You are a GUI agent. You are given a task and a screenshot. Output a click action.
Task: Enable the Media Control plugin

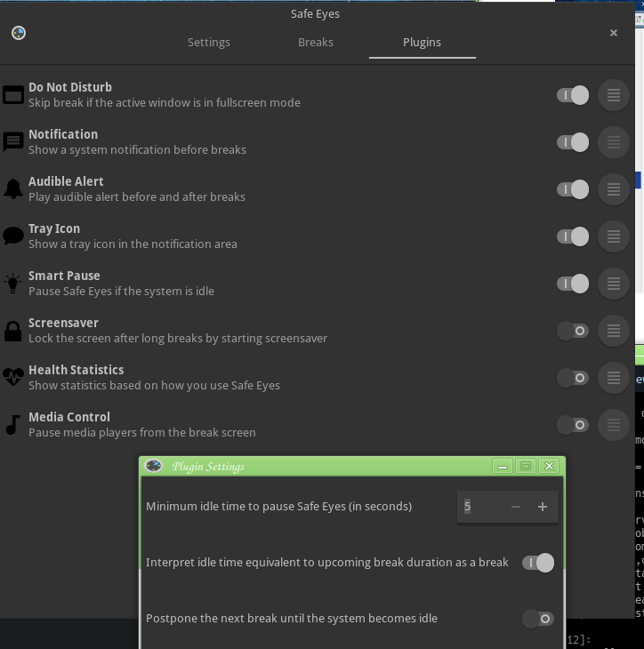point(573,425)
